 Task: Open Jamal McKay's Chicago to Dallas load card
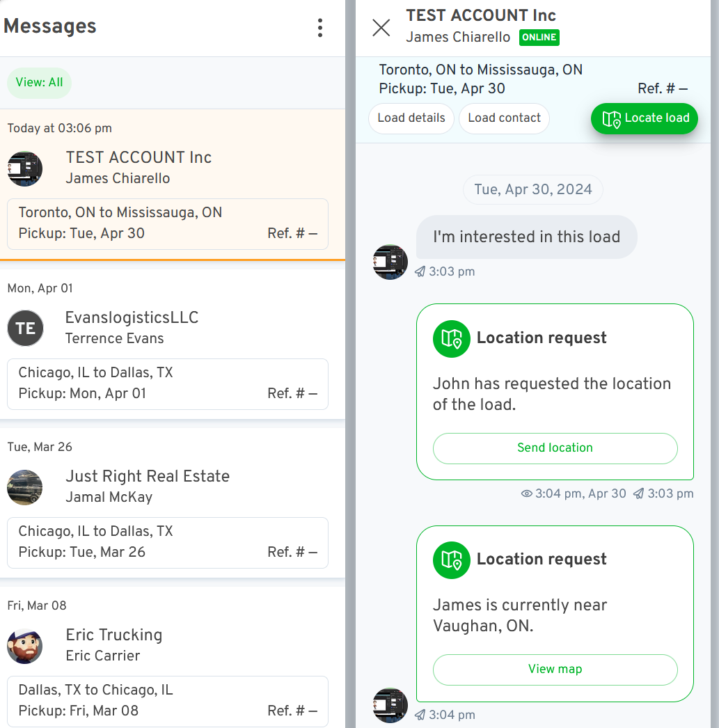click(168, 542)
